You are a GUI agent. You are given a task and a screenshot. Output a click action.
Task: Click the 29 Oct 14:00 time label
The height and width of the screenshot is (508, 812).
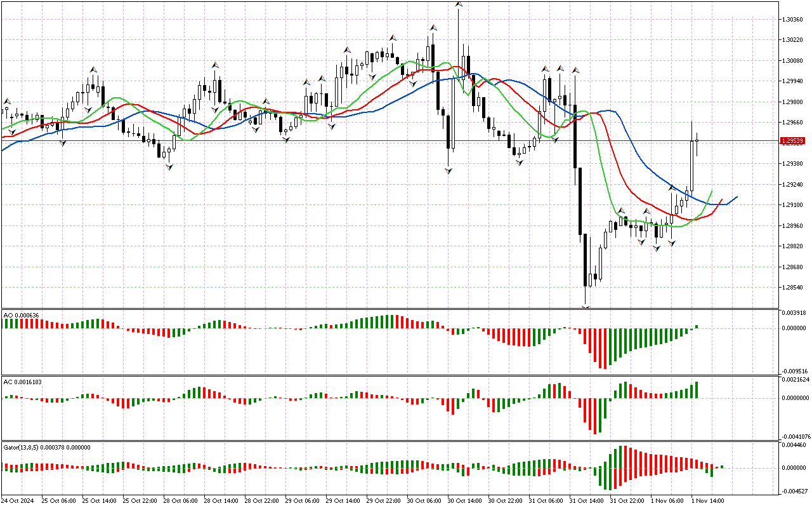pyautogui.click(x=344, y=500)
